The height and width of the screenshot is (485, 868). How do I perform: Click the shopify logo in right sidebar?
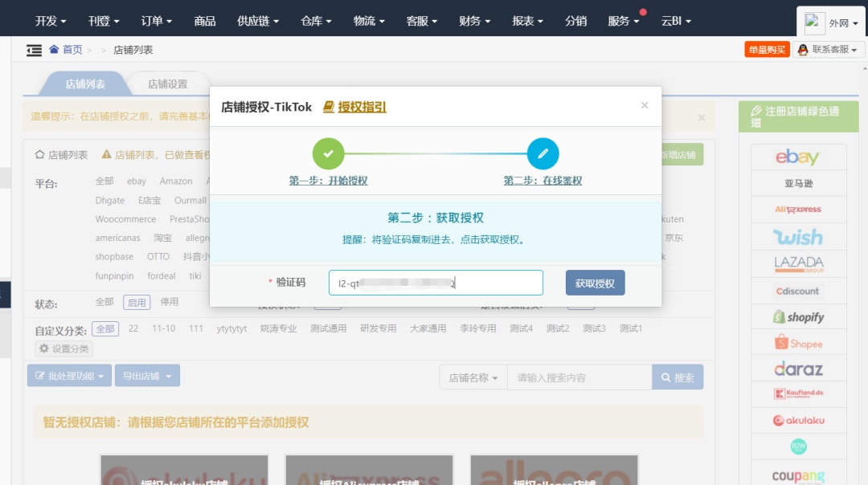coord(797,316)
